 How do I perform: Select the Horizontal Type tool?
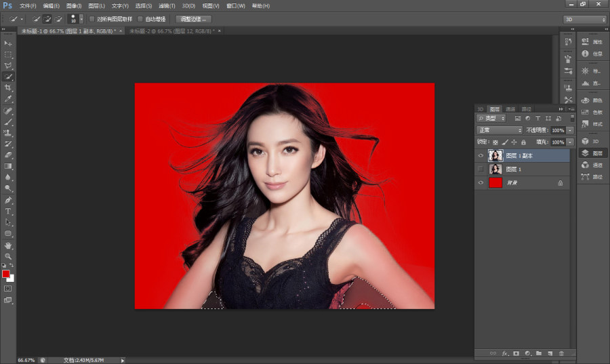(x=7, y=211)
